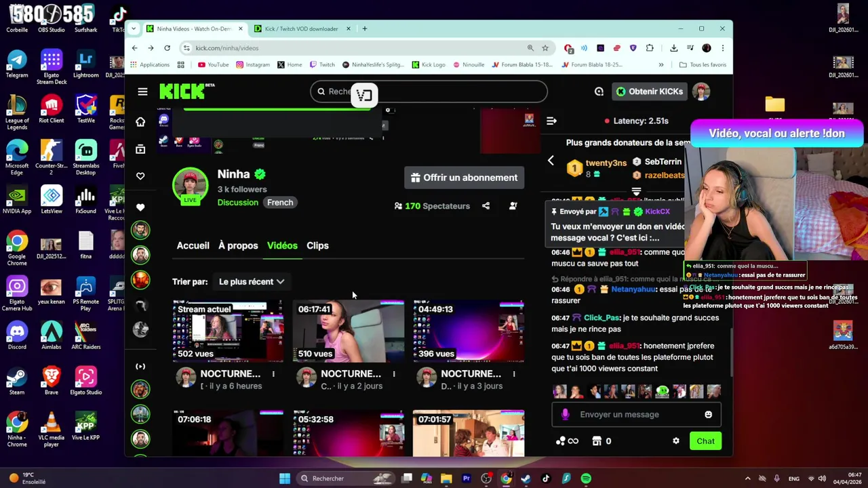
Task: Open the 07:01:57 video thumbnail
Action: pos(469,433)
